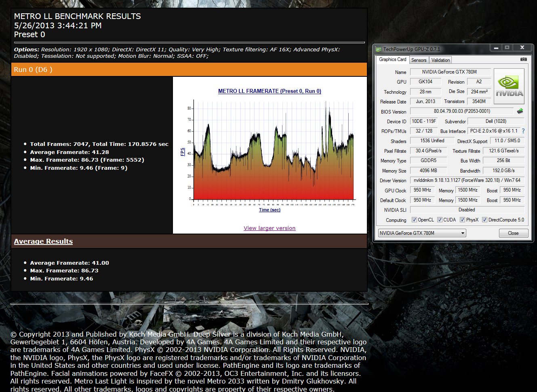Click the NVIDIA SLI Disabled field

point(467,210)
